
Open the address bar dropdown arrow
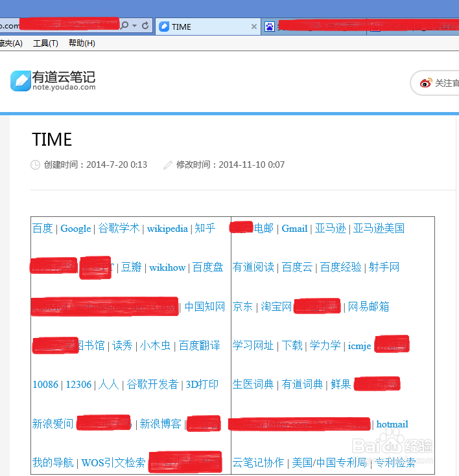(134, 26)
